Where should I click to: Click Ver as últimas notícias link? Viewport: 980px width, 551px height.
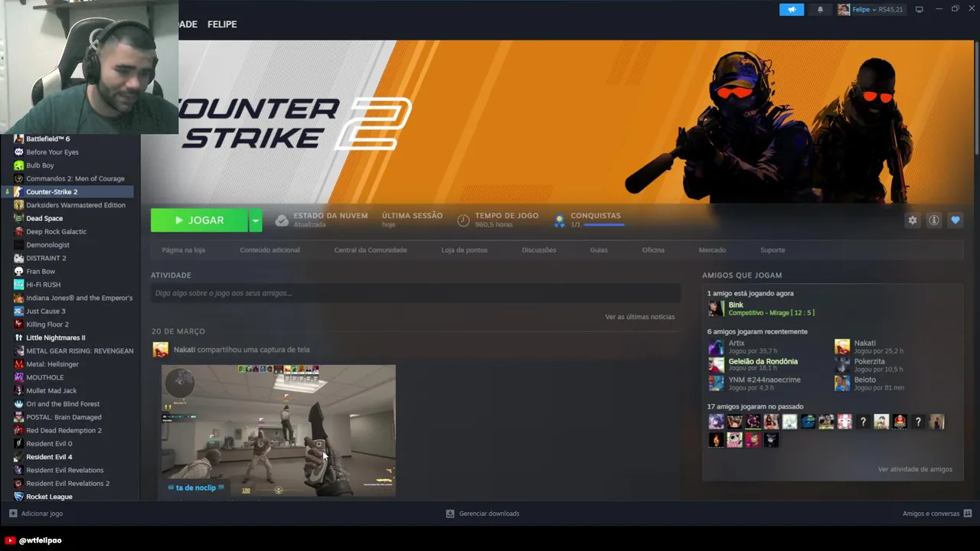pyautogui.click(x=640, y=317)
